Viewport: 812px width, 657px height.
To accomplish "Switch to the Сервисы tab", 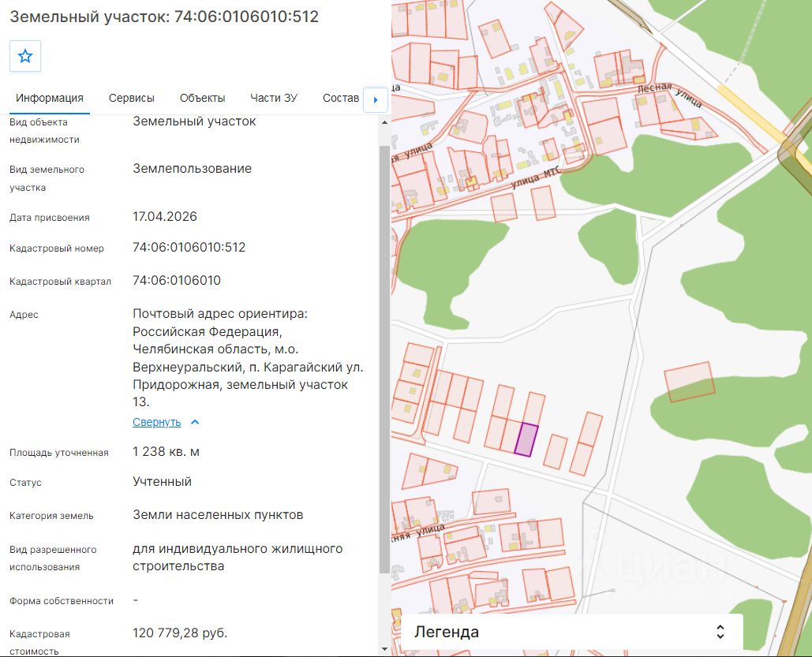I will tap(132, 98).
